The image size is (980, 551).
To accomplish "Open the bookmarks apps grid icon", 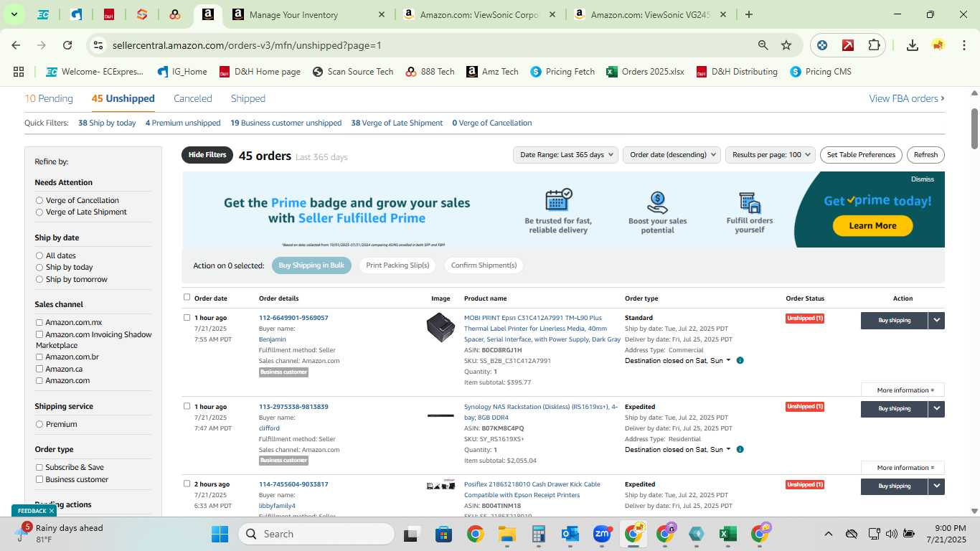I will (19, 72).
